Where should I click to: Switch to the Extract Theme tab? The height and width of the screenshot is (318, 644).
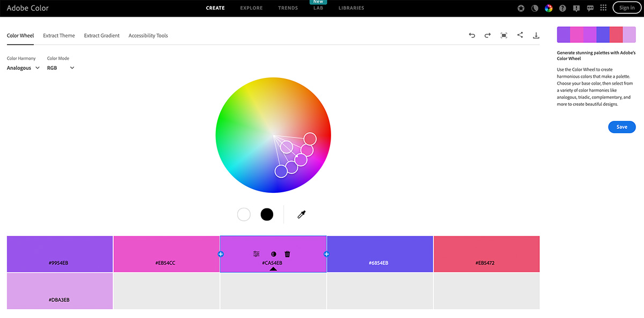tap(59, 36)
